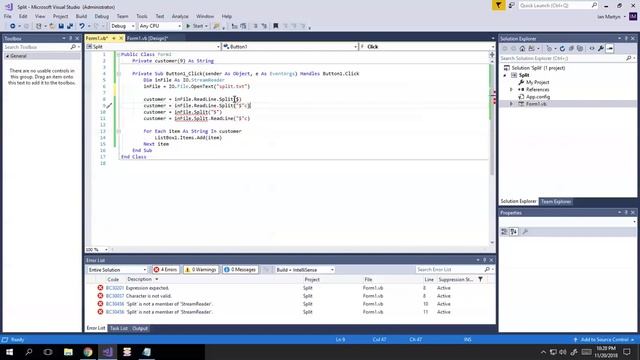Click the Property Pages wrench in Properties panel
640x360 pixels.
(x=525, y=232)
